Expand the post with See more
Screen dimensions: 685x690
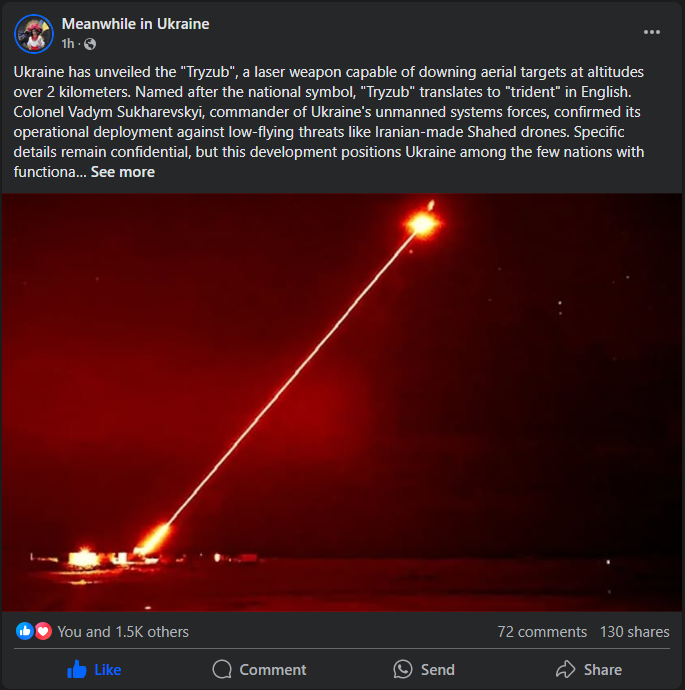coord(123,172)
